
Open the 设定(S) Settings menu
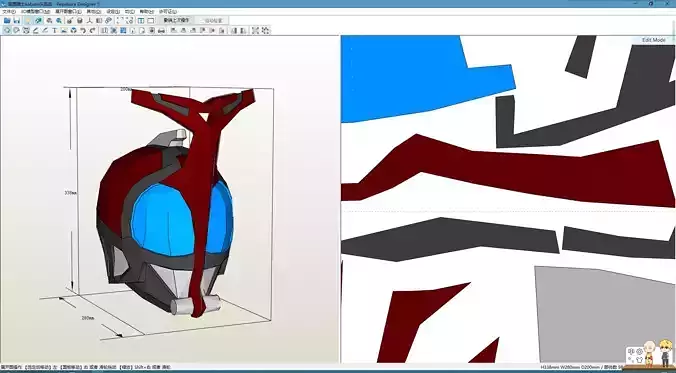[113, 12]
